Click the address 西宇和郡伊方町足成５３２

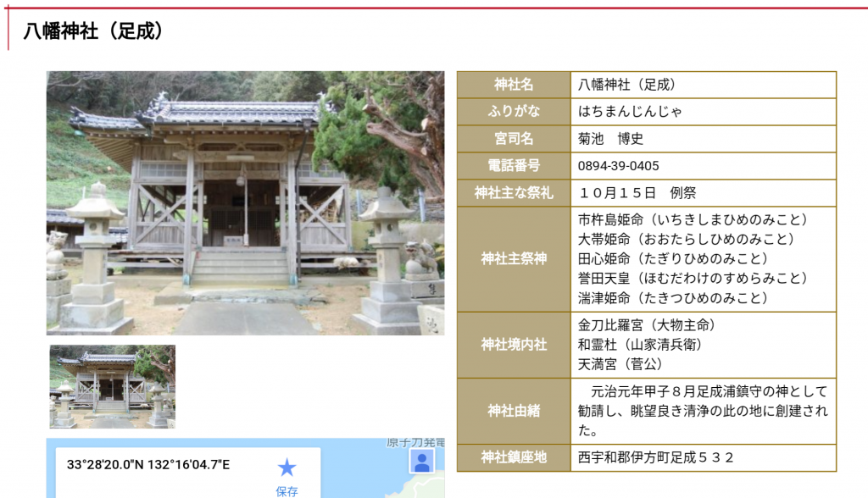pos(655,458)
